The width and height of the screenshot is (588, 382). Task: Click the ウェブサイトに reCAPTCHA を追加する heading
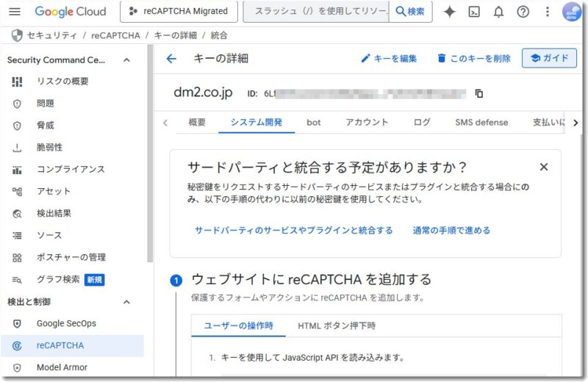click(311, 280)
